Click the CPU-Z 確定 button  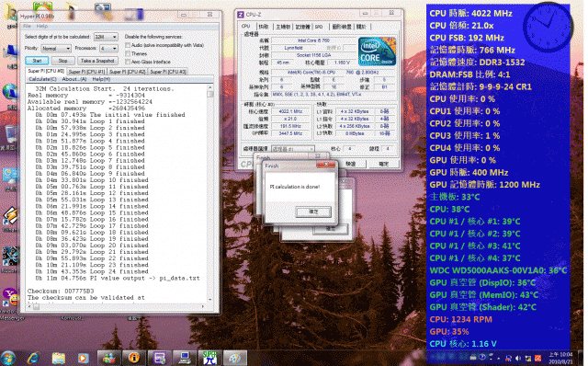[x=383, y=164]
